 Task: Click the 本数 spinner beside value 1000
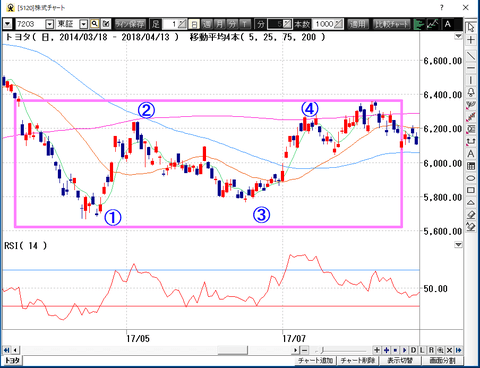click(338, 24)
